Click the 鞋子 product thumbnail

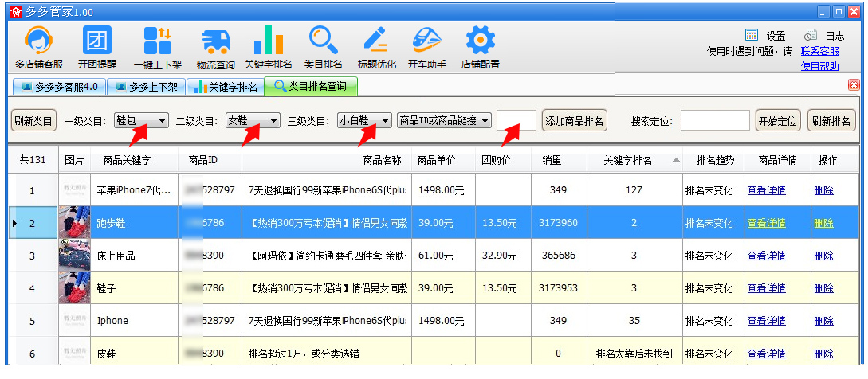click(75, 287)
